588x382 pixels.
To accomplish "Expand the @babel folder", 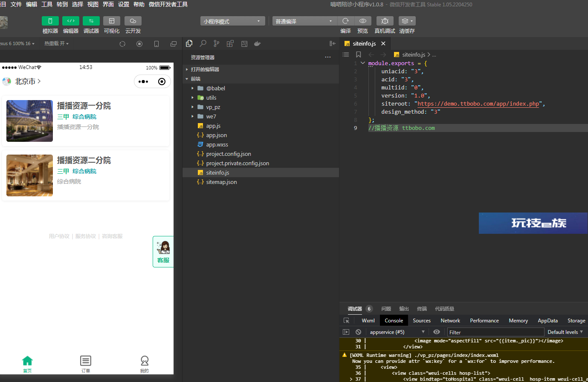I will [261, 88].
